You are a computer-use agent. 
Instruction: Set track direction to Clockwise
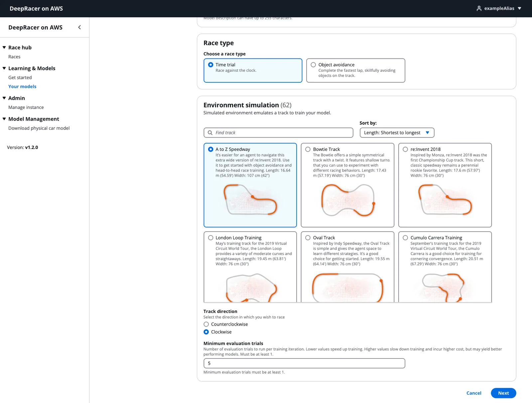[x=206, y=332]
